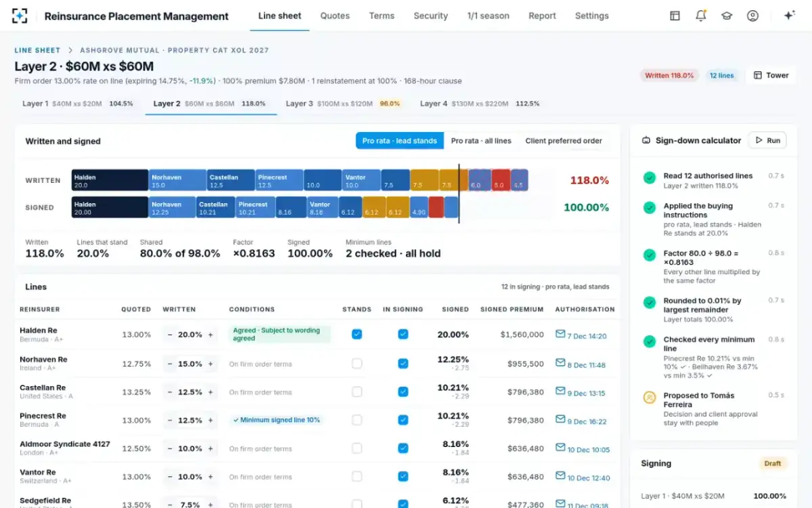Open the user profile icon
Viewport: 812px width, 508px height.
(x=752, y=16)
